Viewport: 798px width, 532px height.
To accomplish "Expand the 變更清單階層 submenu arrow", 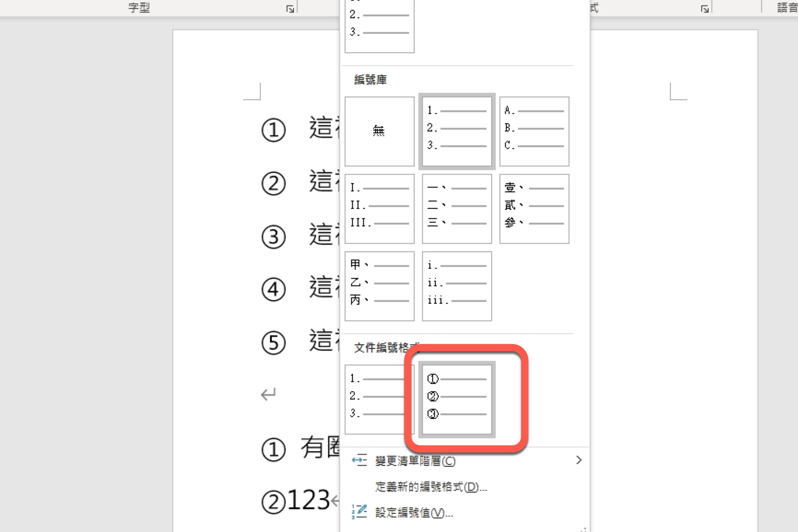I will point(579,460).
